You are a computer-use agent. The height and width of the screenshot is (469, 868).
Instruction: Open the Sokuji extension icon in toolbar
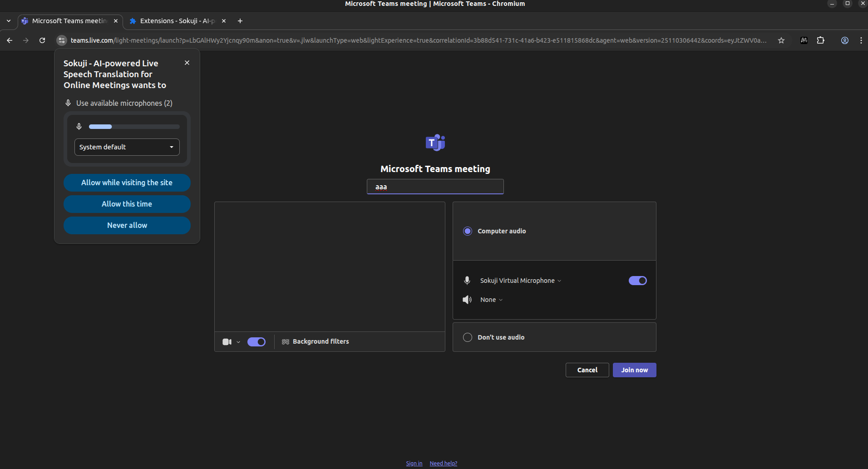click(x=804, y=40)
